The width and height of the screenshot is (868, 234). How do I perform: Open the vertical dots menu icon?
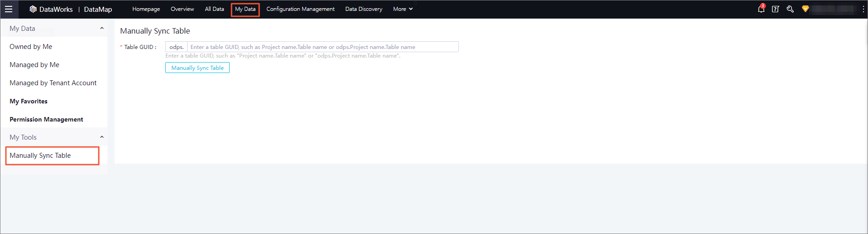[x=863, y=9]
